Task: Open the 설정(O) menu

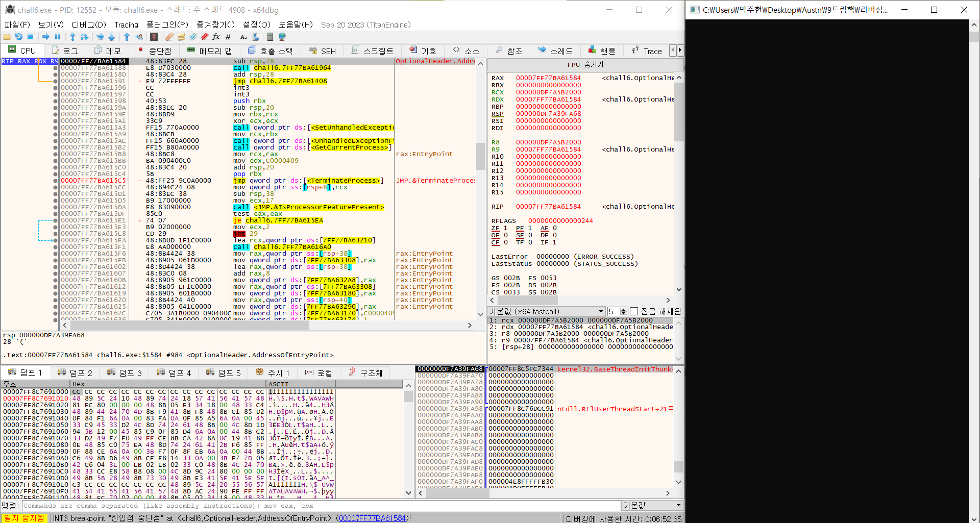Action: point(256,24)
